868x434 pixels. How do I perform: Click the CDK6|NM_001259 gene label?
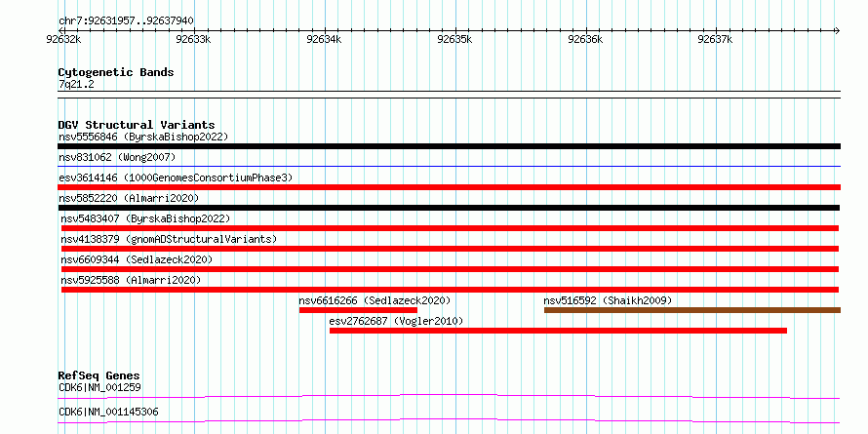pos(99,387)
